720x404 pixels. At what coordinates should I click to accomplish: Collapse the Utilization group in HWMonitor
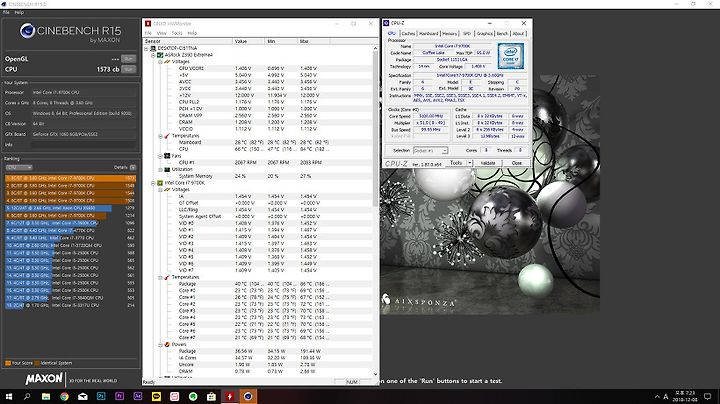click(x=160, y=169)
